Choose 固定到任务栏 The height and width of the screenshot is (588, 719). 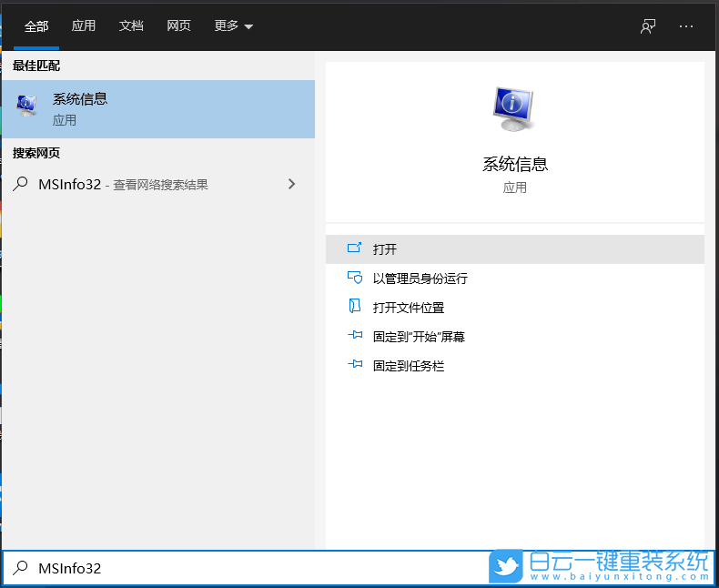[515, 366]
